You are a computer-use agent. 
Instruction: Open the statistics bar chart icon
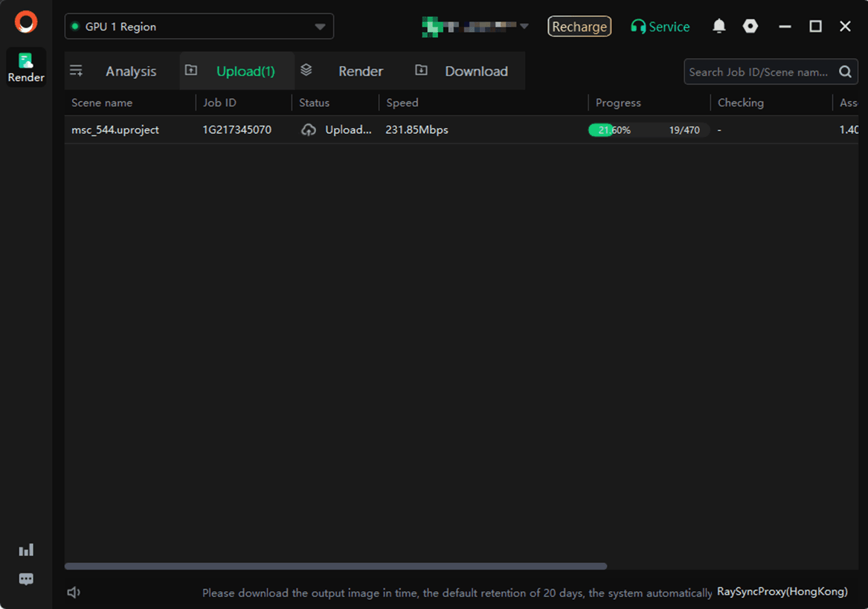point(26,550)
